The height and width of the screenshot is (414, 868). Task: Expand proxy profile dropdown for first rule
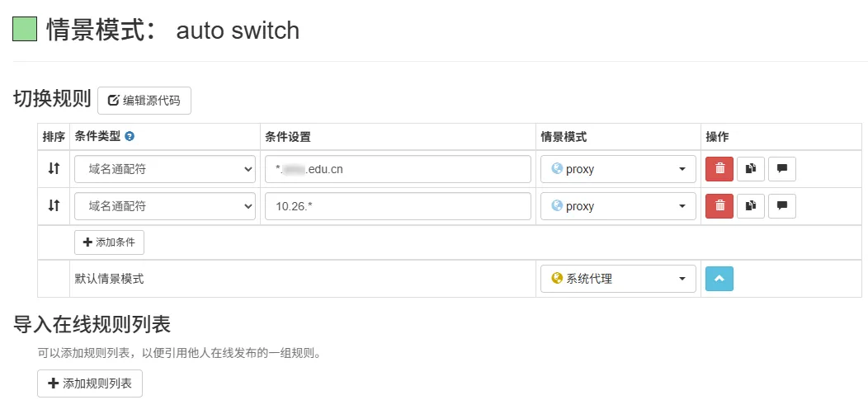(618, 169)
